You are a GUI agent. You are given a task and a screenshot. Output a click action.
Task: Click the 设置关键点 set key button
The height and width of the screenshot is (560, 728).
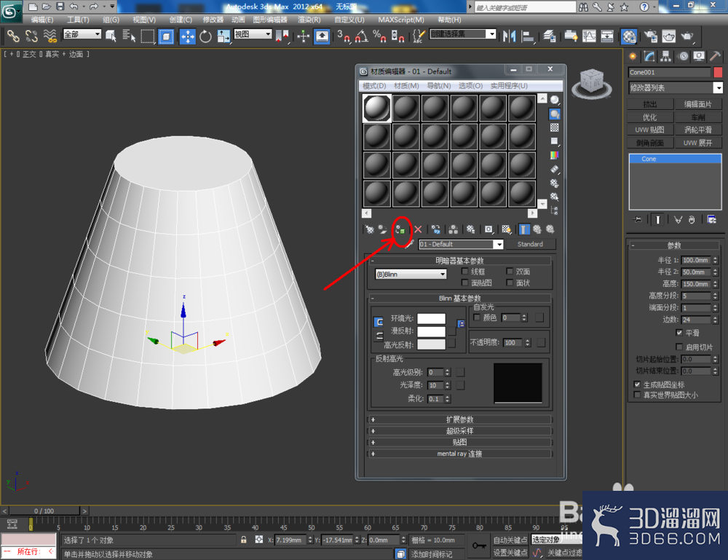pos(510,553)
